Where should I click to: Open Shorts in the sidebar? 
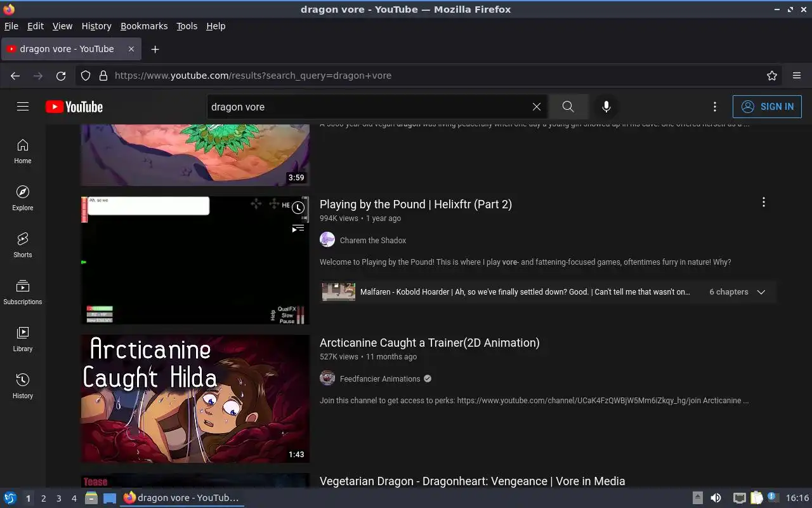tap(23, 245)
